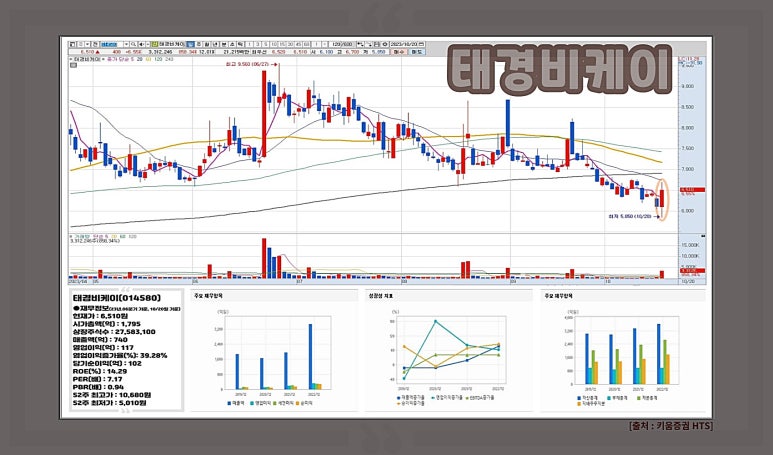Screen dimensions: 773x455
Task: Switch to yearly (년) chart period
Action: coord(215,44)
